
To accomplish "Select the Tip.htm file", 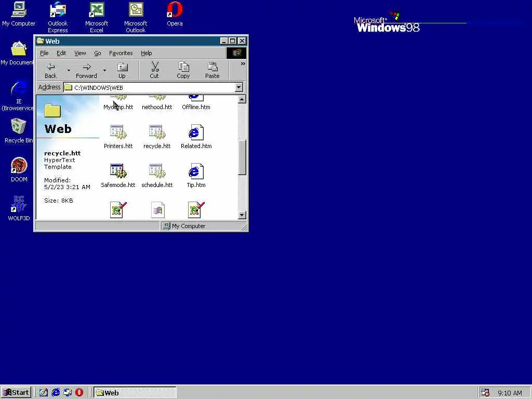I will click(x=196, y=176).
